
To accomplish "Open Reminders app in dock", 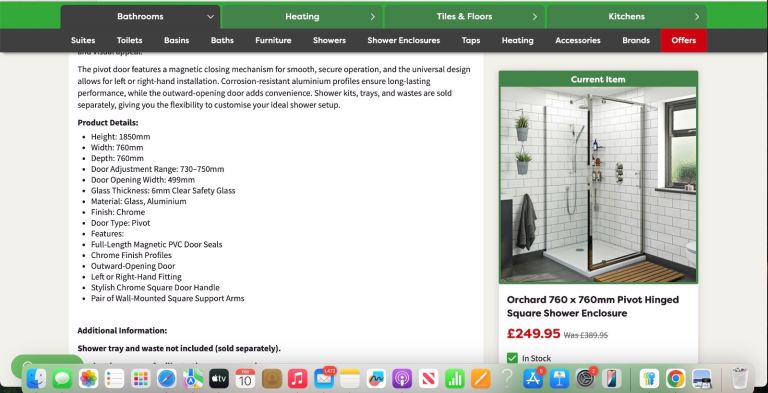I will coord(115,378).
